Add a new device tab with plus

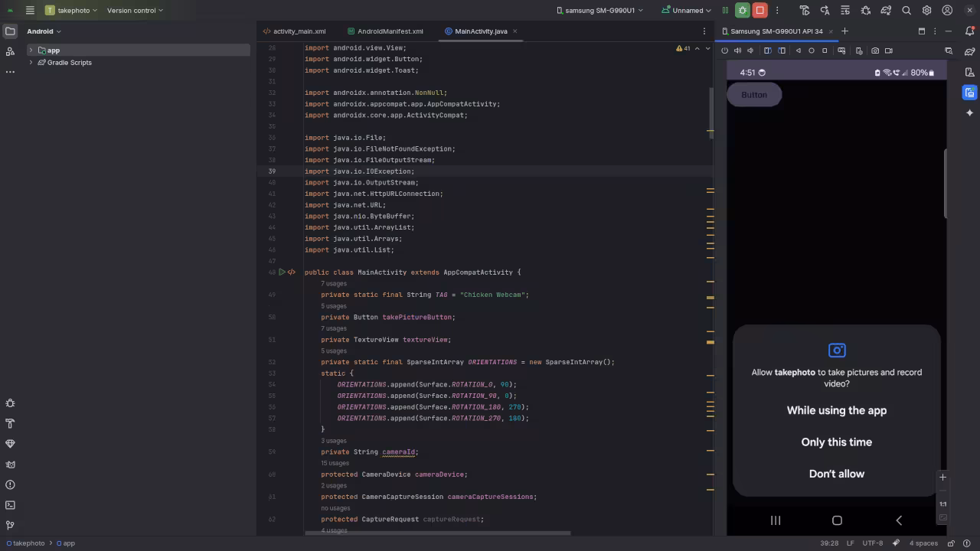(x=844, y=31)
